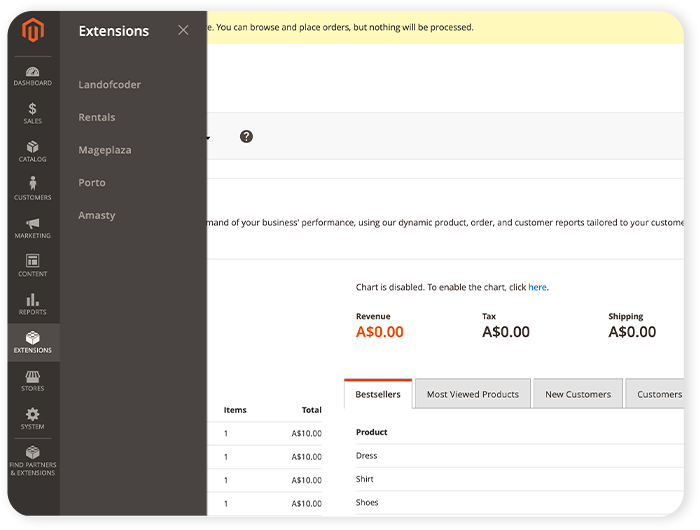Expand the scope dropdown arrow beside help icon

pos(208,137)
